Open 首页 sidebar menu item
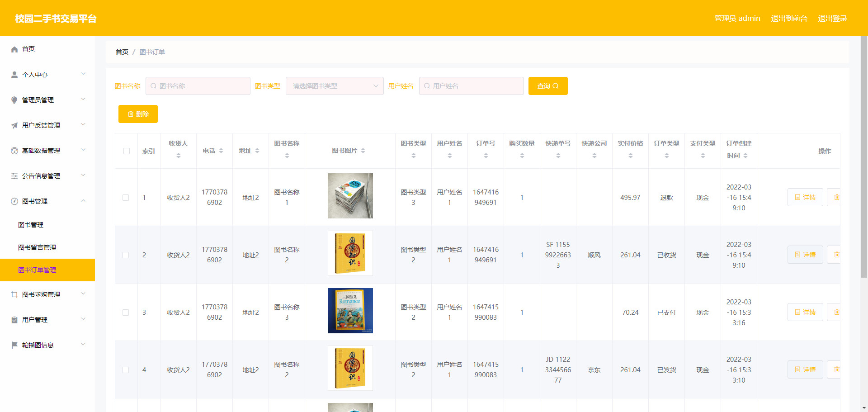Screen dimensions: 868x412 coord(47,49)
